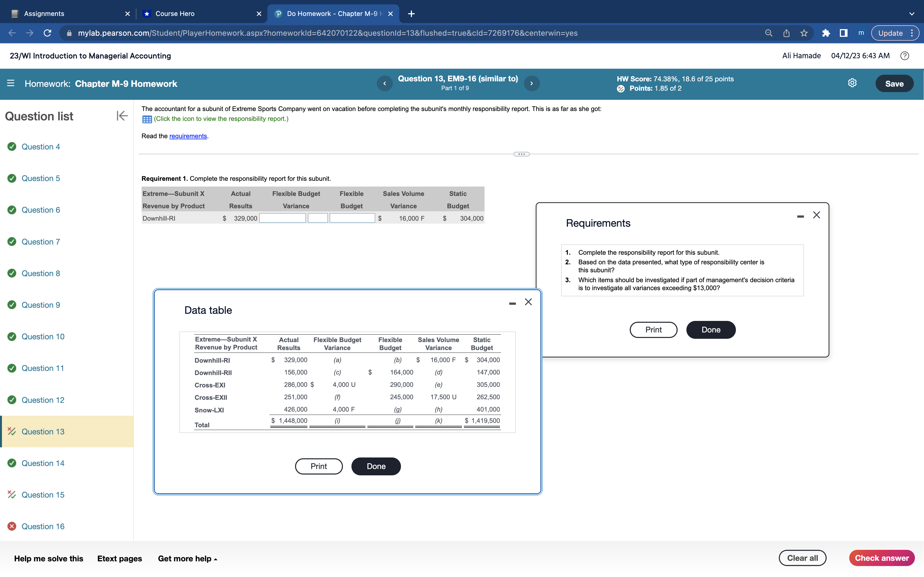Click Done in Data table dialog
The width and height of the screenshot is (924, 577).
(x=376, y=466)
